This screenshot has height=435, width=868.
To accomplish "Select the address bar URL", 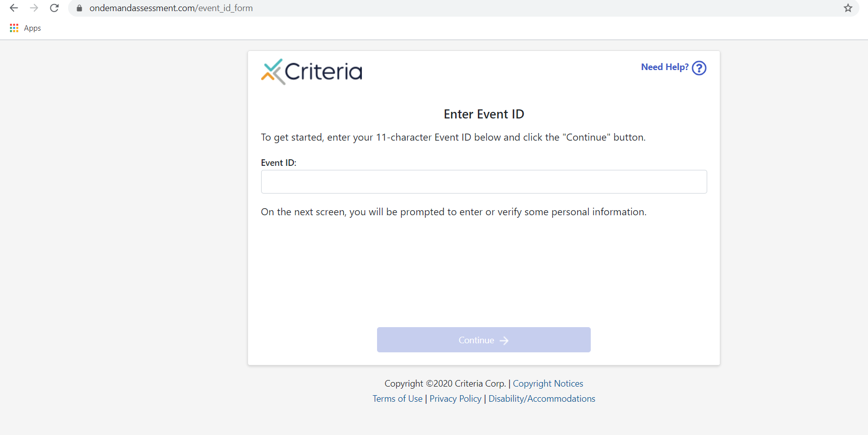I will (171, 8).
